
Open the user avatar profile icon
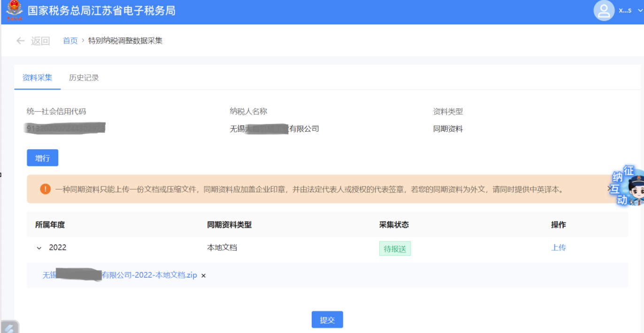pos(604,11)
